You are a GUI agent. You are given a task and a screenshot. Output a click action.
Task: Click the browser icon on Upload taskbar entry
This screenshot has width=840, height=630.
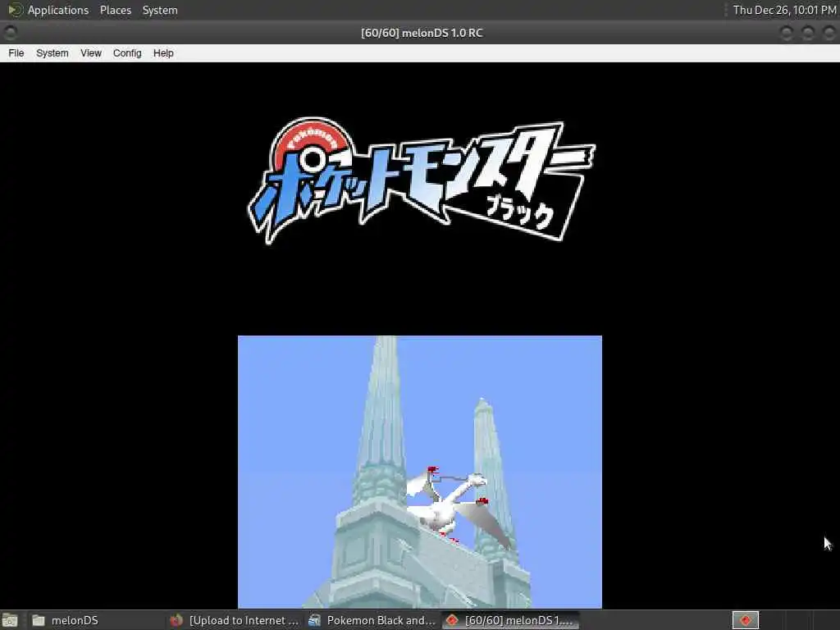176,620
